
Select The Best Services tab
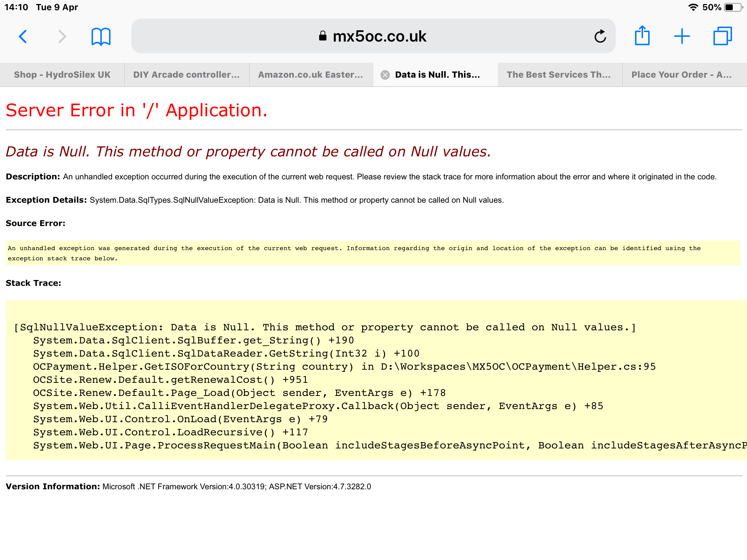[x=558, y=75]
